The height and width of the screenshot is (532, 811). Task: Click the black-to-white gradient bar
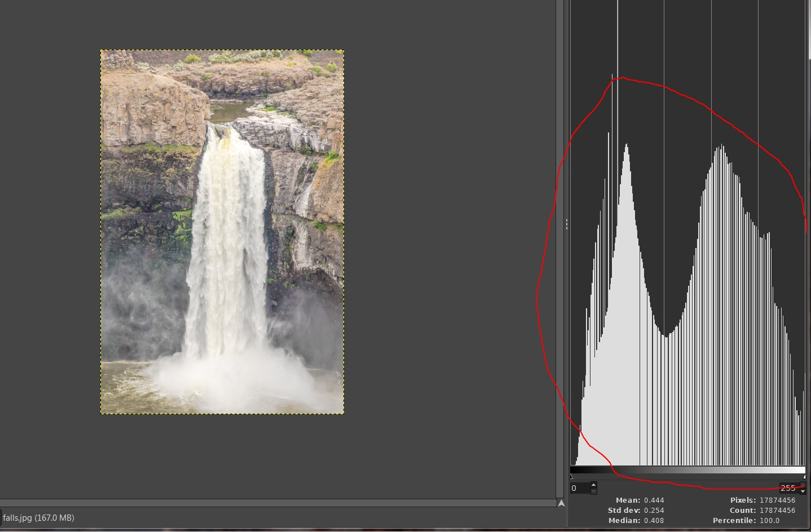tap(687, 470)
